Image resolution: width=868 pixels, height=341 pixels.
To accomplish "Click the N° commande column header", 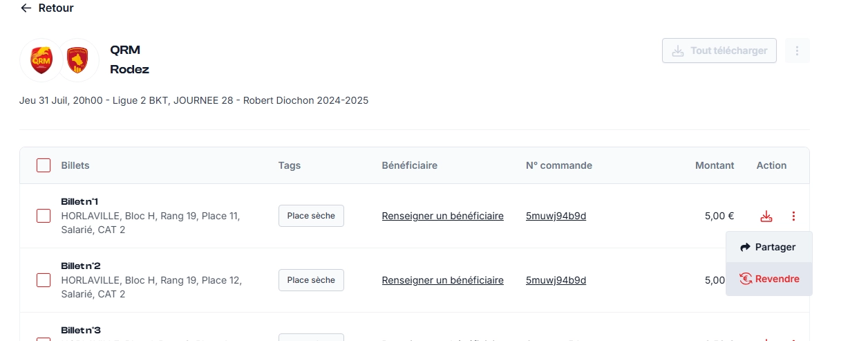I will [x=559, y=165].
